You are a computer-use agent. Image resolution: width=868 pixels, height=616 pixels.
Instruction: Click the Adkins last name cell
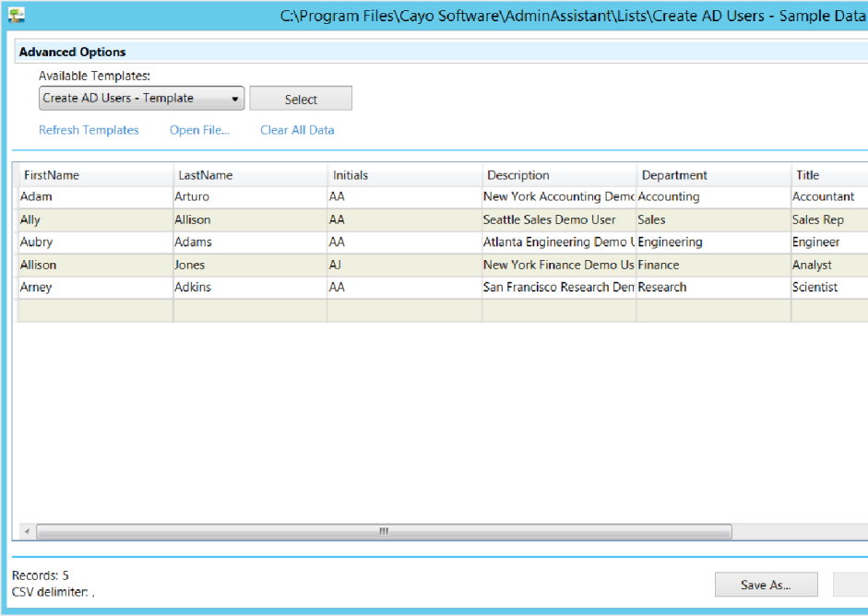[x=250, y=287]
